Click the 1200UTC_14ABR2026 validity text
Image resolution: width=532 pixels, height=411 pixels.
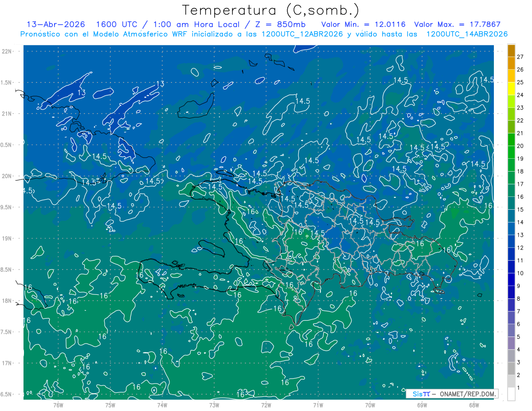[467, 34]
